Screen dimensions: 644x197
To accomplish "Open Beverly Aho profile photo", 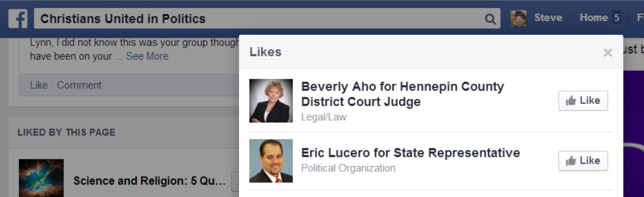I will [271, 101].
